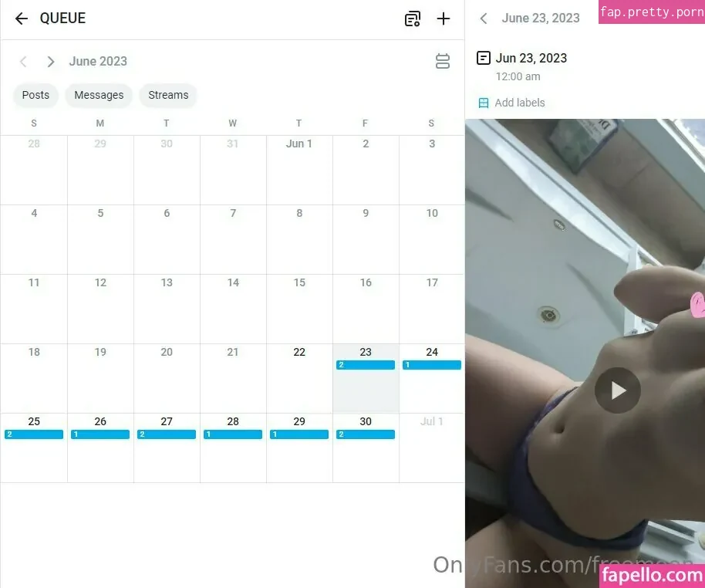Screen dimensions: 705x588
Task: Click the back arrow beside QUEUE
Action: [x=21, y=19]
